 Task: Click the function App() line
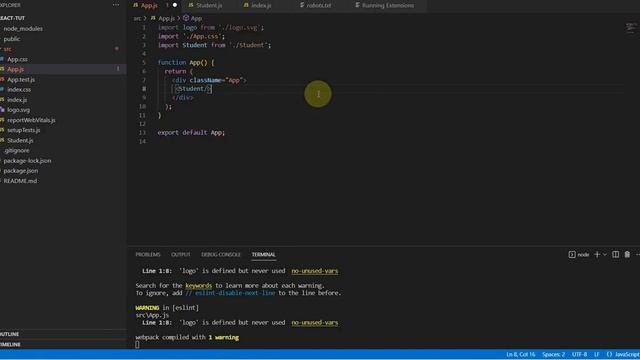click(186, 62)
